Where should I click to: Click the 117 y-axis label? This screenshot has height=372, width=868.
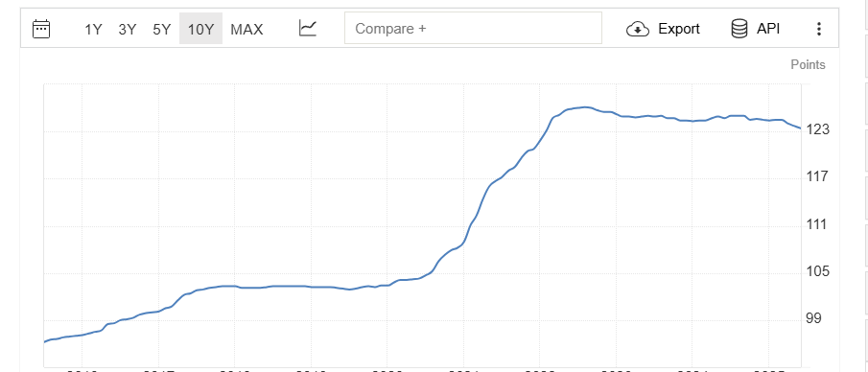(x=817, y=176)
